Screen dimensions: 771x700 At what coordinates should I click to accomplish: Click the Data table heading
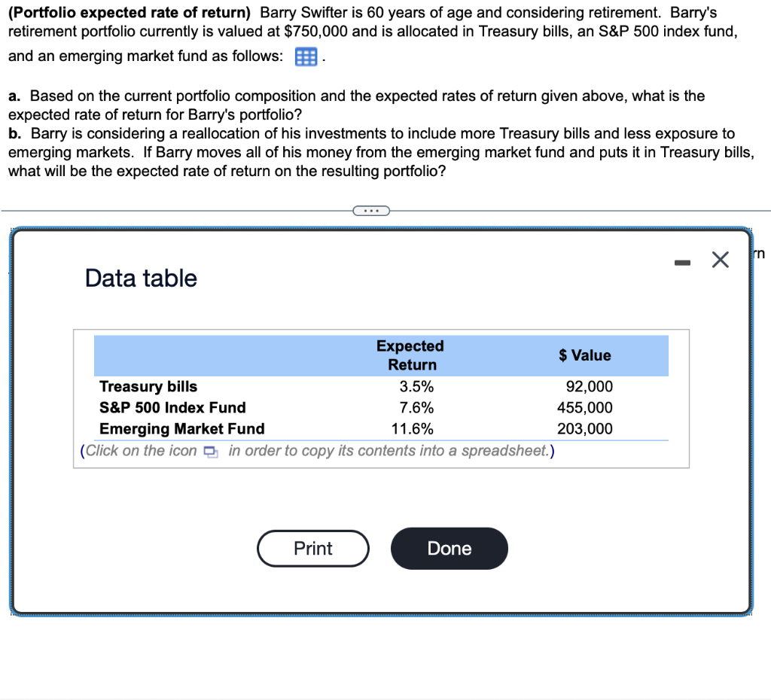[140, 278]
